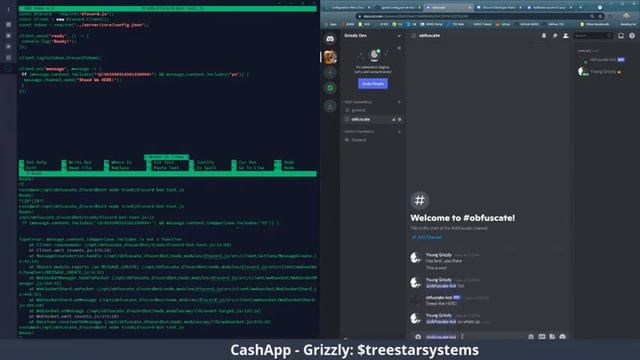Switch to the Discord Developer Portal tab

[499, 7]
